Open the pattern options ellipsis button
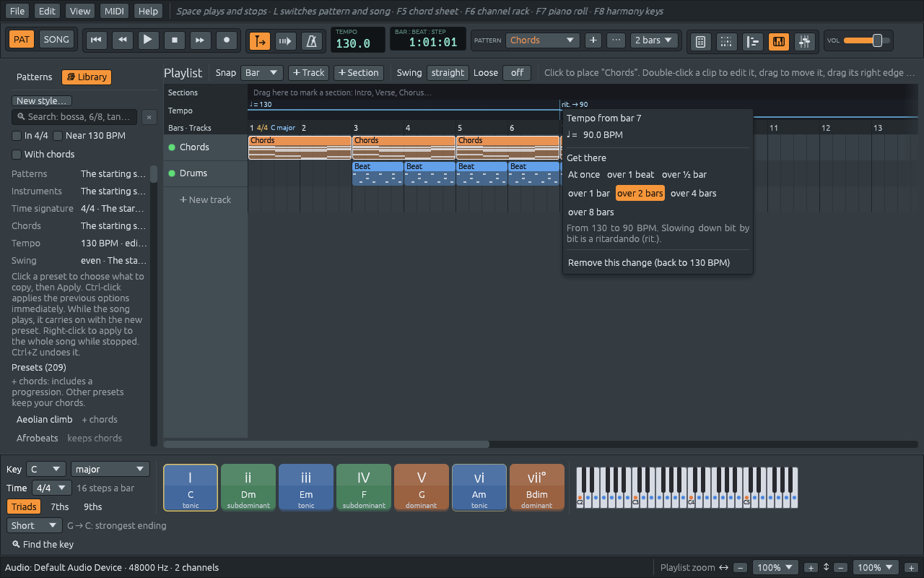Viewport: 924px width, 578px height. (x=616, y=40)
